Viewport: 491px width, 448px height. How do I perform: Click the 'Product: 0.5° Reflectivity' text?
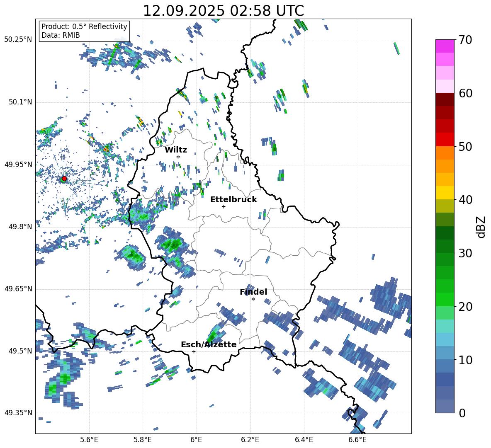tap(84, 26)
